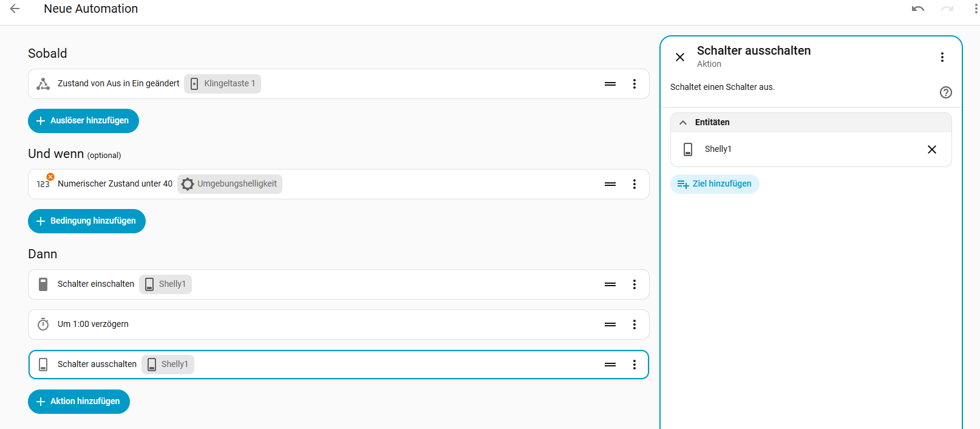This screenshot has width=980, height=429.
Task: Grab drag handle of Schalter einschalten row
Action: [610, 284]
